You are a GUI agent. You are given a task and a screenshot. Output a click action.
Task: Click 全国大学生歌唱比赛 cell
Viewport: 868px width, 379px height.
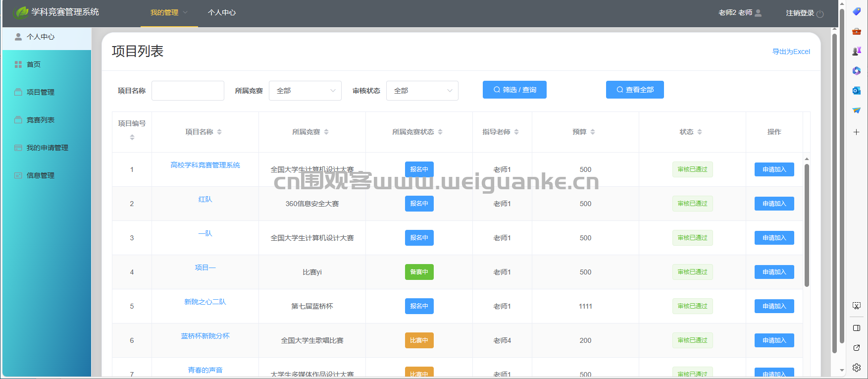(312, 340)
